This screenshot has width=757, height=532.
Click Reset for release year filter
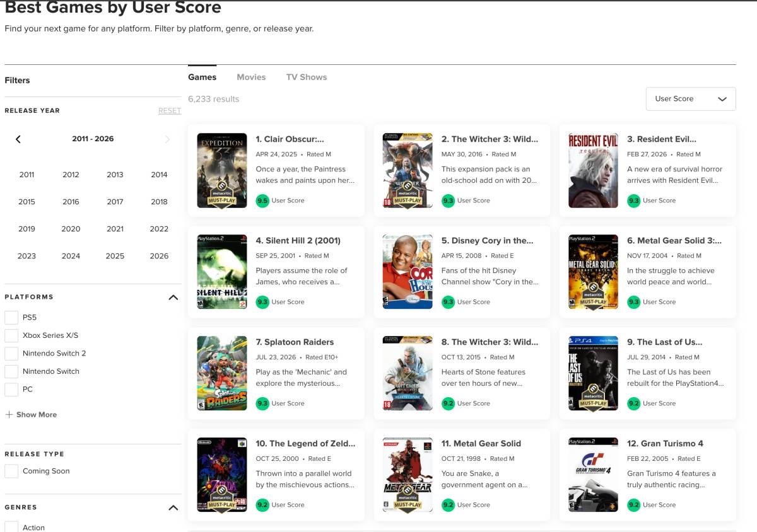coord(170,111)
